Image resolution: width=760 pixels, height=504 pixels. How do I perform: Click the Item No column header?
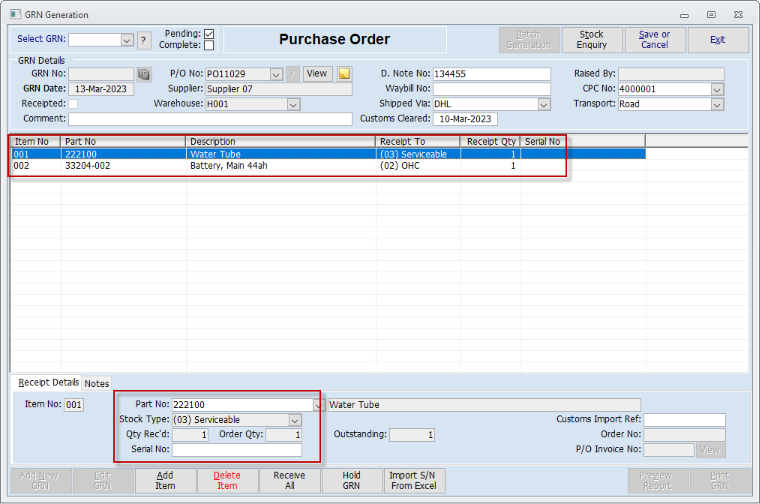pyautogui.click(x=35, y=142)
